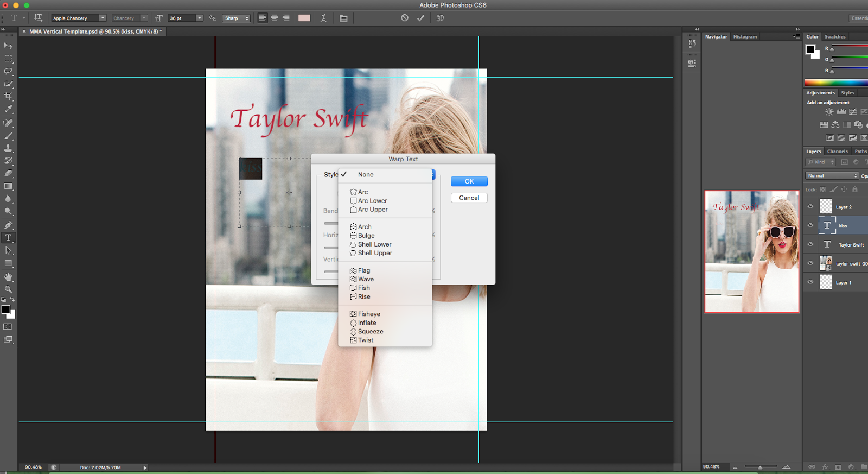Confirm Warp Text with OK

pyautogui.click(x=469, y=181)
